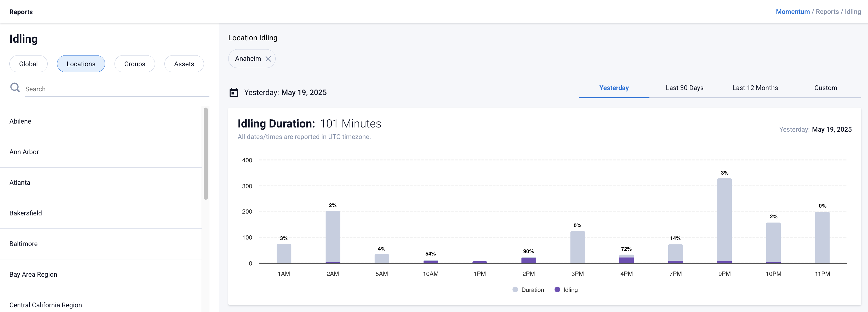Switch to the Global filter view
868x312 pixels.
pos(28,63)
